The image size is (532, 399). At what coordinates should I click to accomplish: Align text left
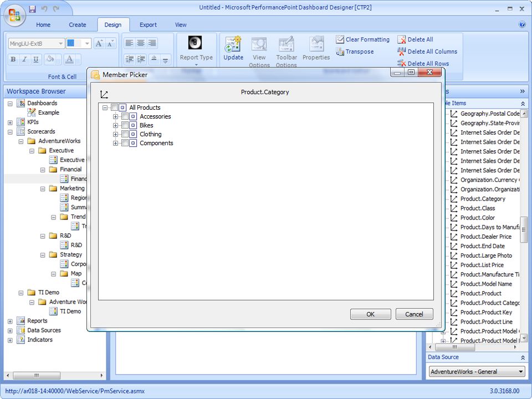coord(129,43)
